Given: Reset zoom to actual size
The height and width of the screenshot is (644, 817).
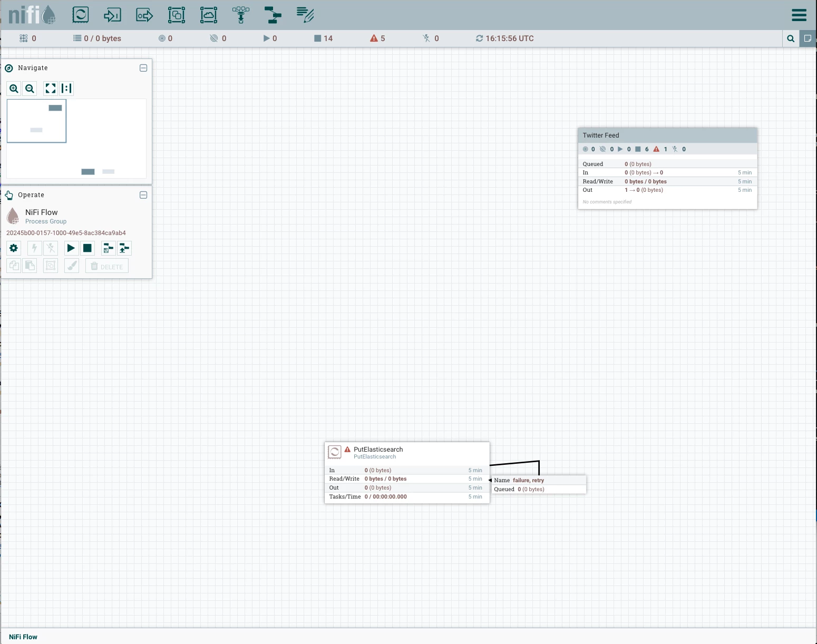Looking at the screenshot, I should click(x=66, y=89).
